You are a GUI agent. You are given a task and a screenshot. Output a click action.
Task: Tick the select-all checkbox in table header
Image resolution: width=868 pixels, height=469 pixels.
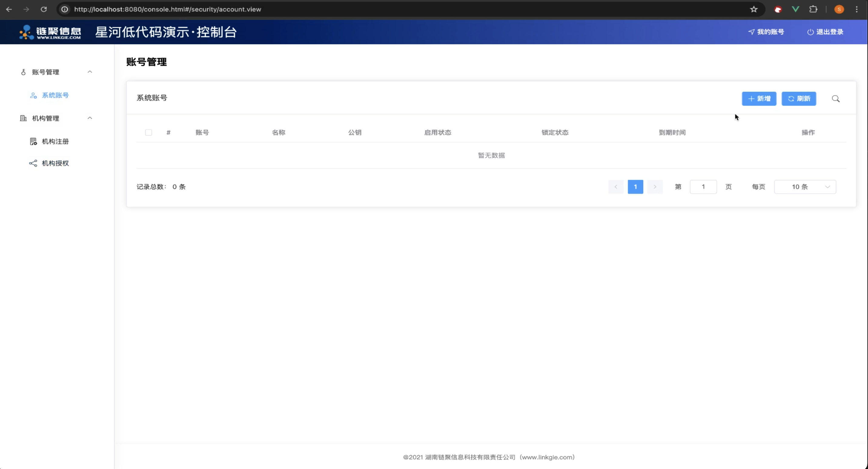tap(149, 132)
